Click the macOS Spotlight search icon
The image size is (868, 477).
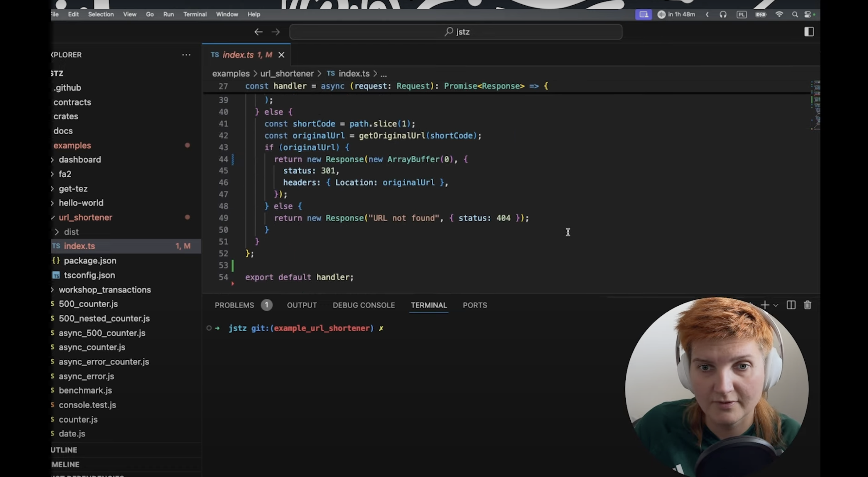tap(795, 14)
